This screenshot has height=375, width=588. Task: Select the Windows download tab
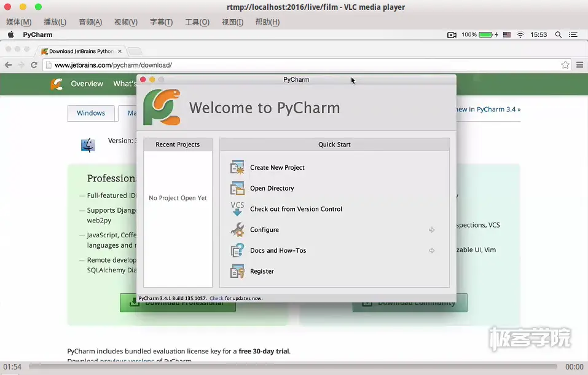coord(91,113)
